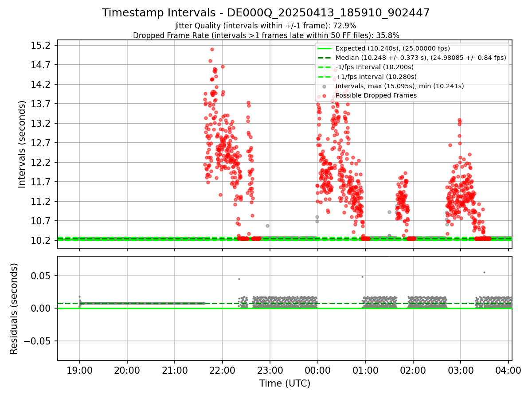
Task: Click the 'Residuals (seconds)' y-axis label
Action: (14, 309)
